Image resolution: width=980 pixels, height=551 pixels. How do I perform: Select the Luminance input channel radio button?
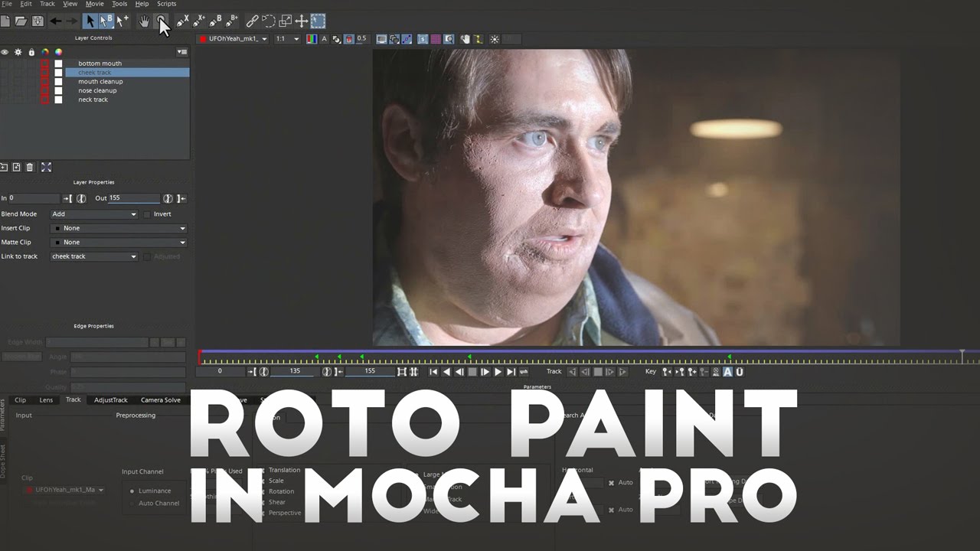tap(132, 491)
